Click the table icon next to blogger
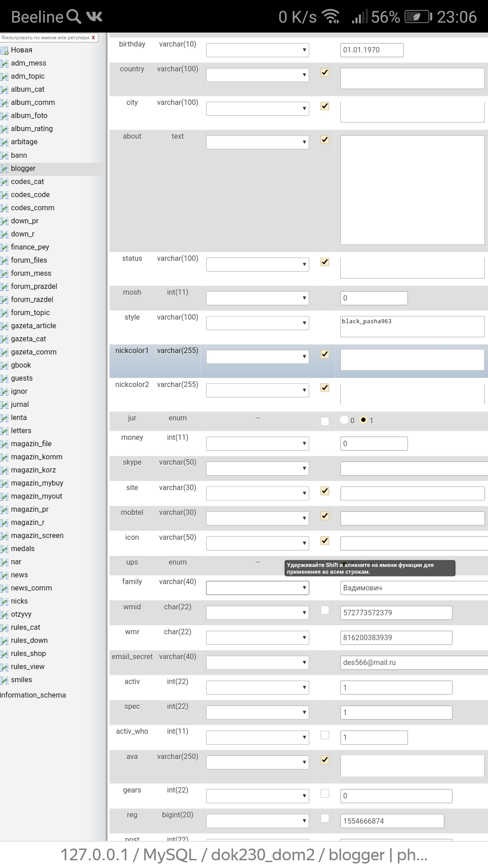The height and width of the screenshot is (868, 488). coord(5,169)
